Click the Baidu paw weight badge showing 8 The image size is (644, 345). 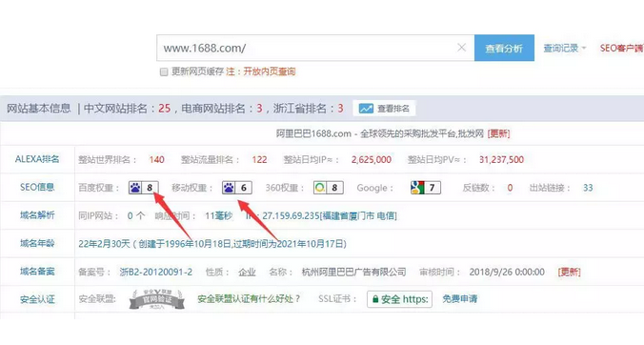point(143,188)
